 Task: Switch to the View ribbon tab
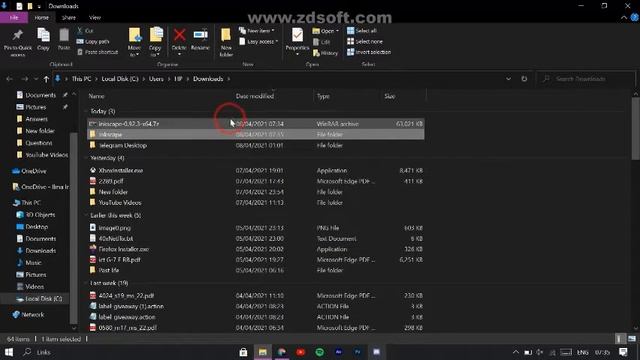pos(95,18)
